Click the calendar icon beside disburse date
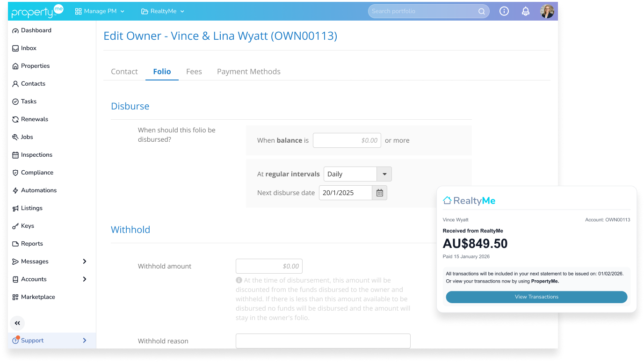Screen dimensions: 644x363 click(380, 193)
